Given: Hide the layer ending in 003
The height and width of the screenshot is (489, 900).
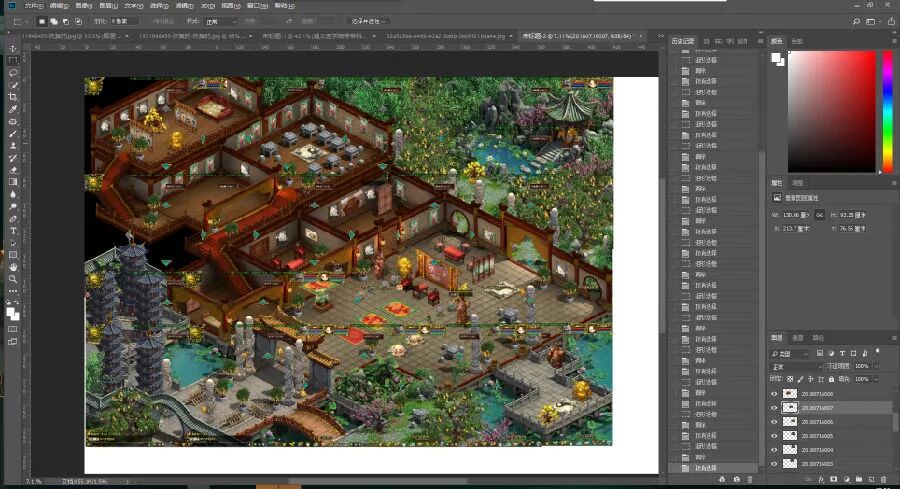Looking at the screenshot, I should click(774, 463).
